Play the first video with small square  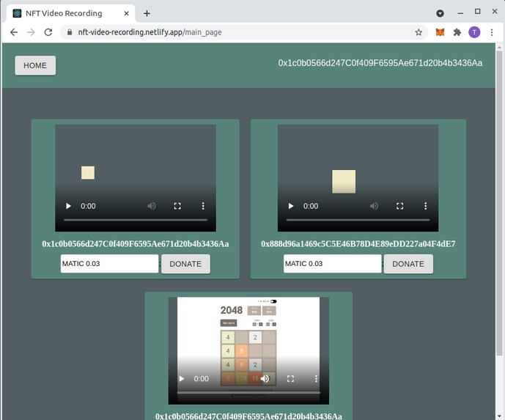[x=68, y=206]
